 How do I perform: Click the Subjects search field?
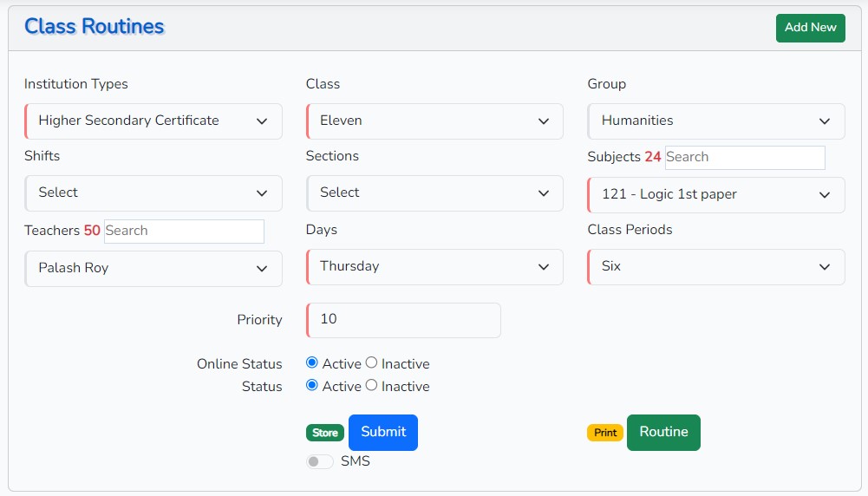744,158
